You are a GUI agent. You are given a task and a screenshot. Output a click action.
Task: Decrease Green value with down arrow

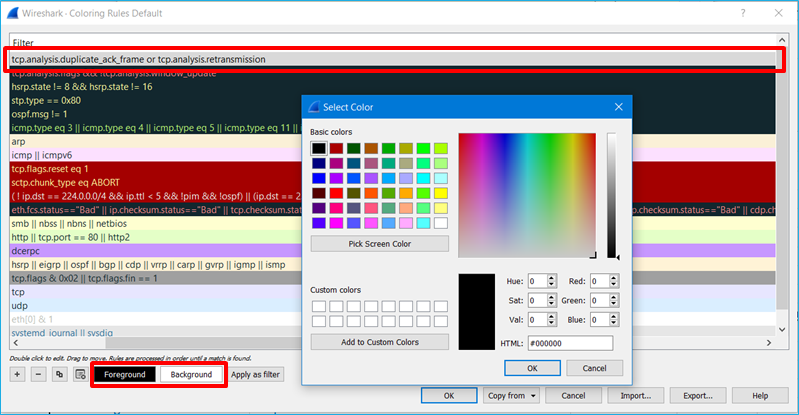(x=614, y=304)
